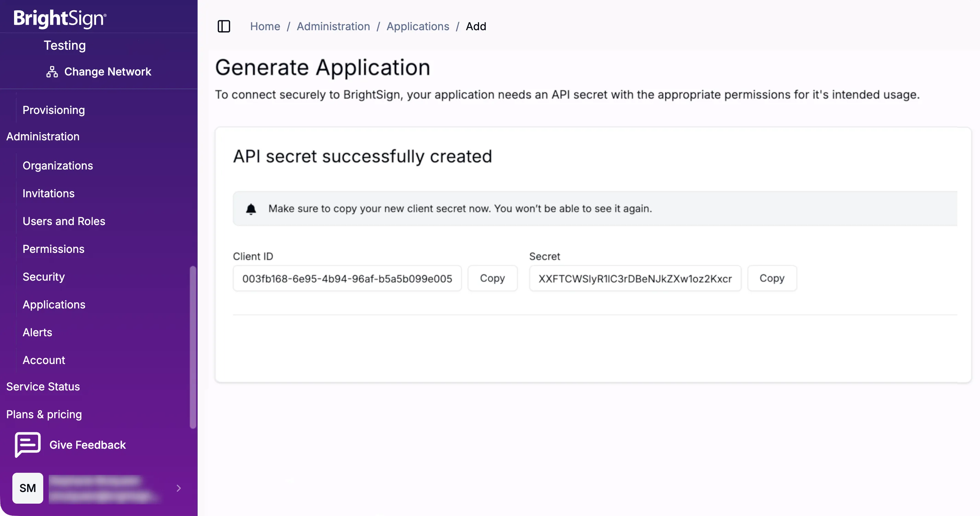Open Invitations in sidebar

[48, 193]
